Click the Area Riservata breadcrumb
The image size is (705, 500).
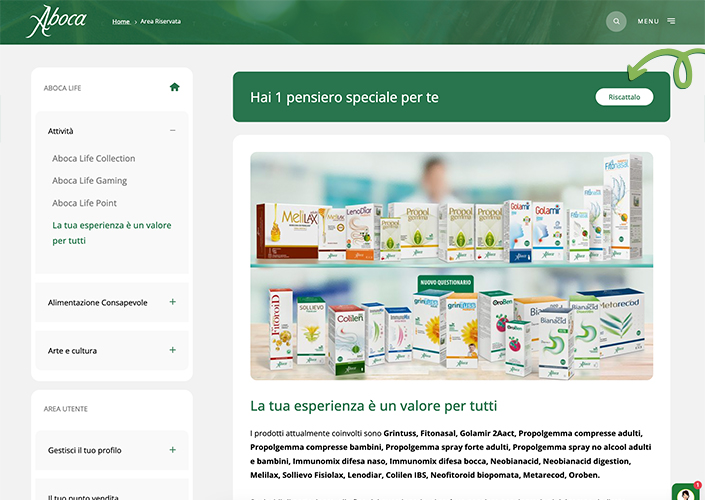[161, 21]
